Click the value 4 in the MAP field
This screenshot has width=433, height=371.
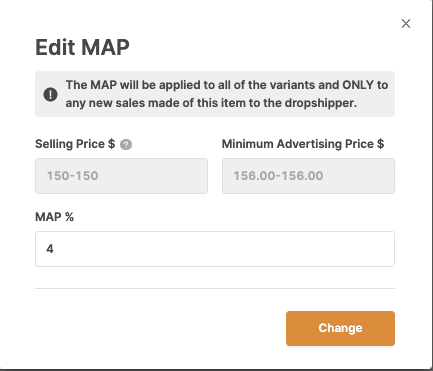[x=50, y=249]
